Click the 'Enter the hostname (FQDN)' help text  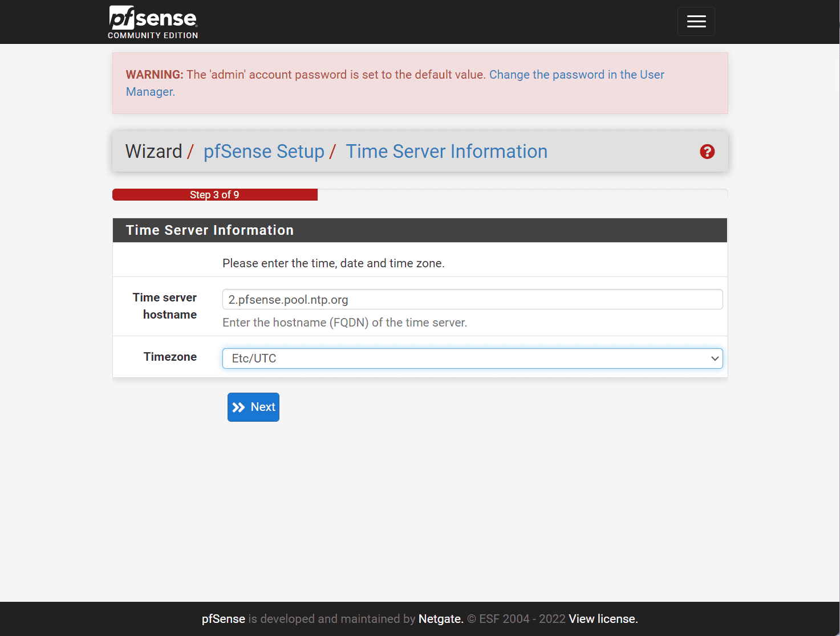click(344, 323)
